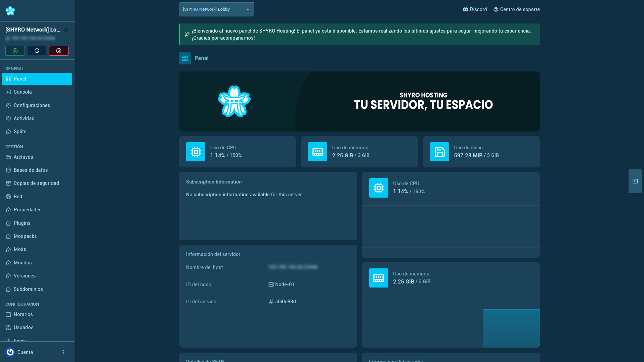The image size is (644, 362).
Task: Open the Plugins page
Action: pos(37,223)
